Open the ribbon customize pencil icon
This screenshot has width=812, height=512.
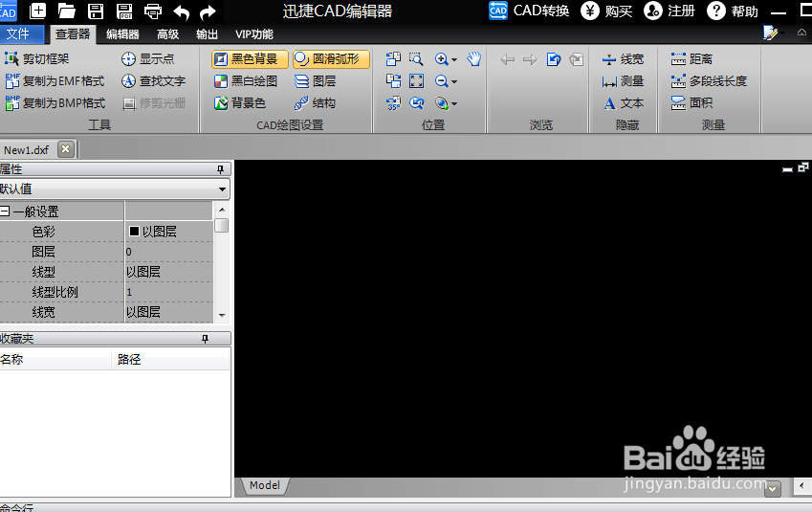pos(770,33)
